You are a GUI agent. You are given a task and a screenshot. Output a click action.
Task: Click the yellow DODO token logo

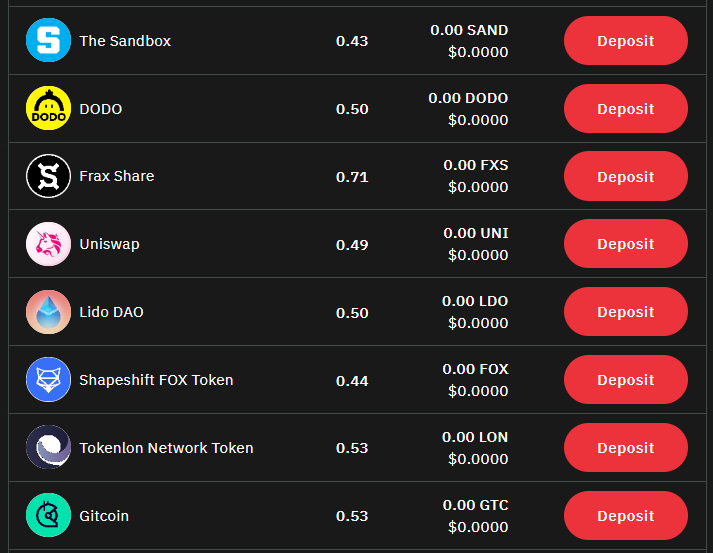pos(48,108)
